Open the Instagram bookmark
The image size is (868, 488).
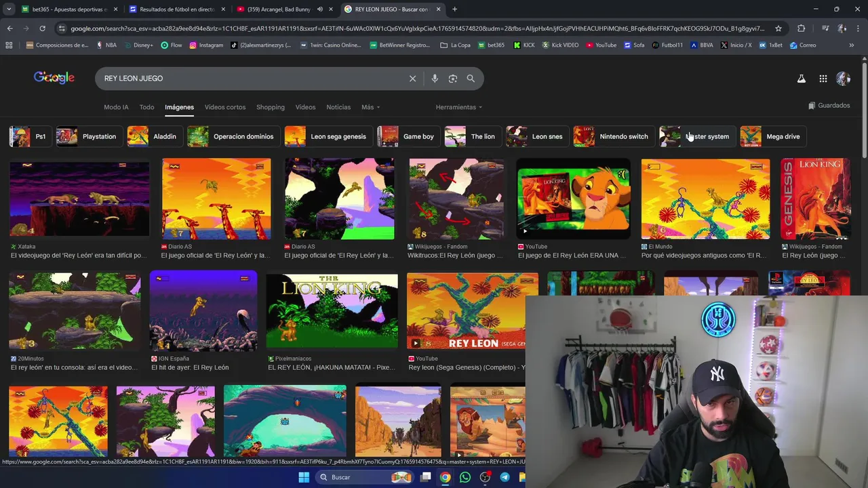[x=206, y=45]
